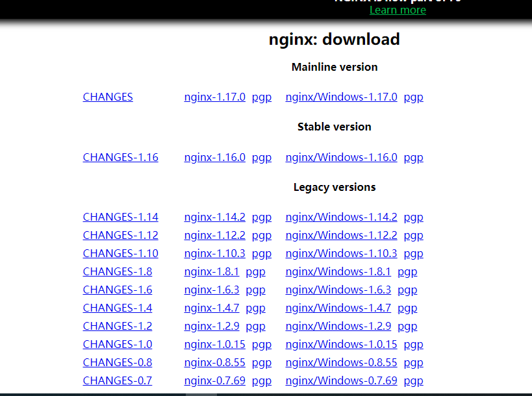Viewport: 532px width, 396px height.
Task: Open pgp signature for nginx-1.6.3
Action: 255,291
